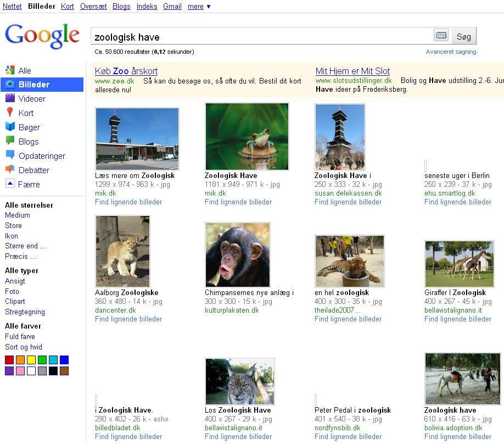504x444 pixels.
Task: Click the Opdateringer blue bubble icon
Action: (10, 155)
